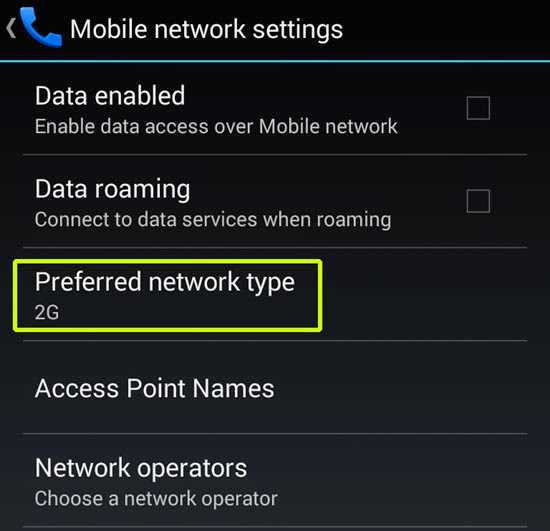This screenshot has width=550, height=531.
Task: Tap the blue phone icon in header
Action: [41, 27]
